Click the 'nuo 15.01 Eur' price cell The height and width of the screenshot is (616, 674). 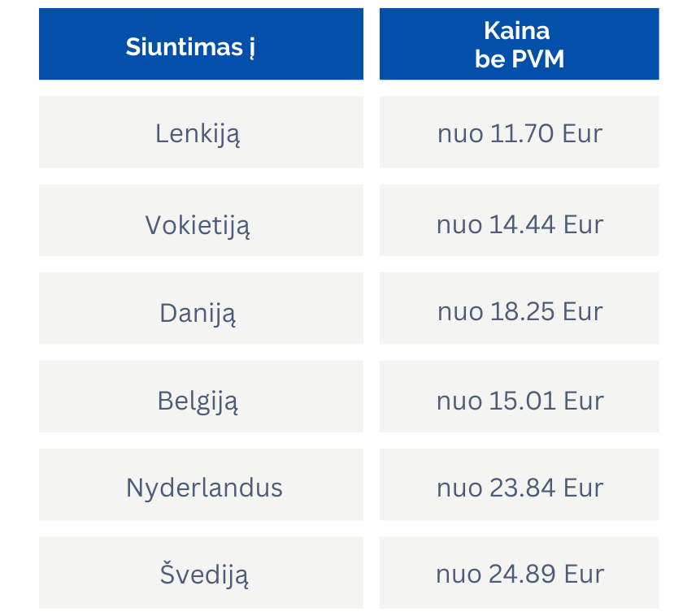coord(520,397)
